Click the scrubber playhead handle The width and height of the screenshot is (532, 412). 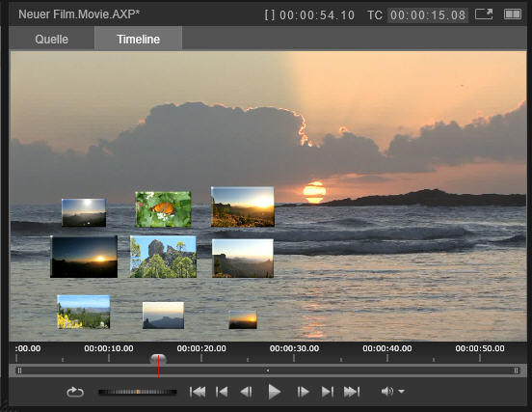(x=158, y=359)
